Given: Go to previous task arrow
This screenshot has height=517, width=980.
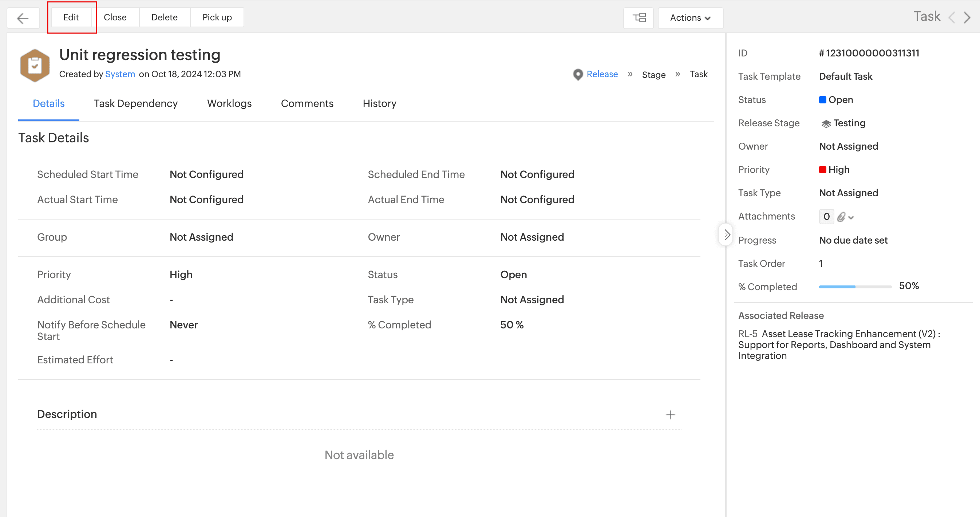Looking at the screenshot, I should (x=952, y=17).
